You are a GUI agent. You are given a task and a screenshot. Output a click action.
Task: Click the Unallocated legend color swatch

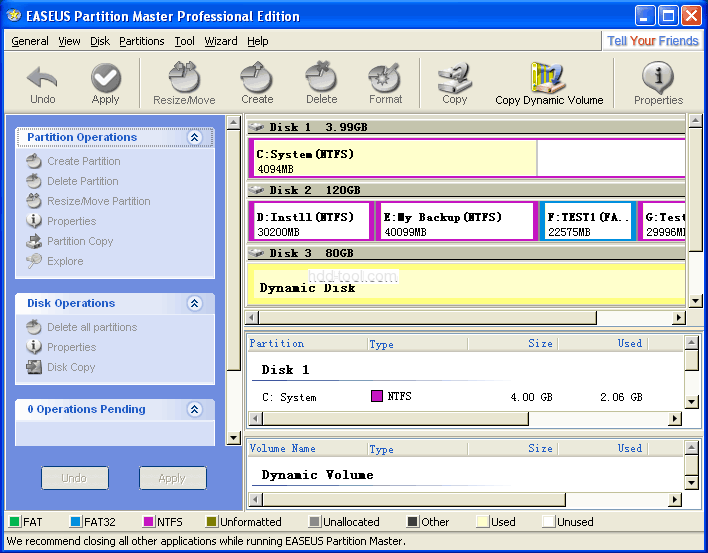(x=314, y=522)
